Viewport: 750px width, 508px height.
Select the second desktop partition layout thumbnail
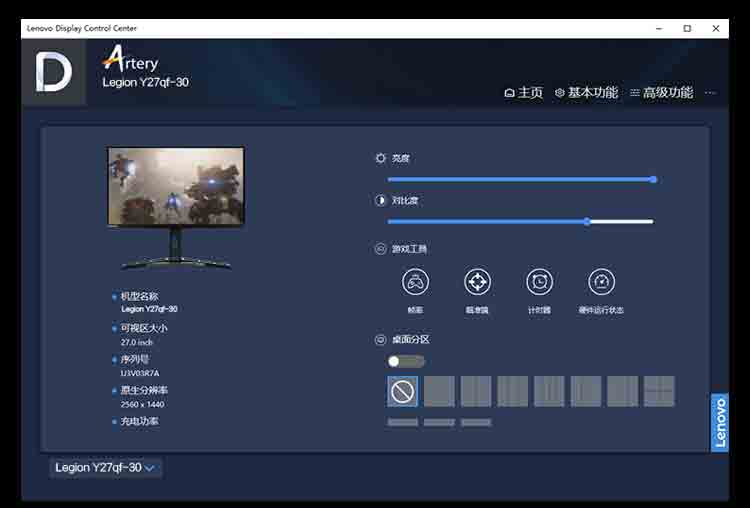(439, 391)
